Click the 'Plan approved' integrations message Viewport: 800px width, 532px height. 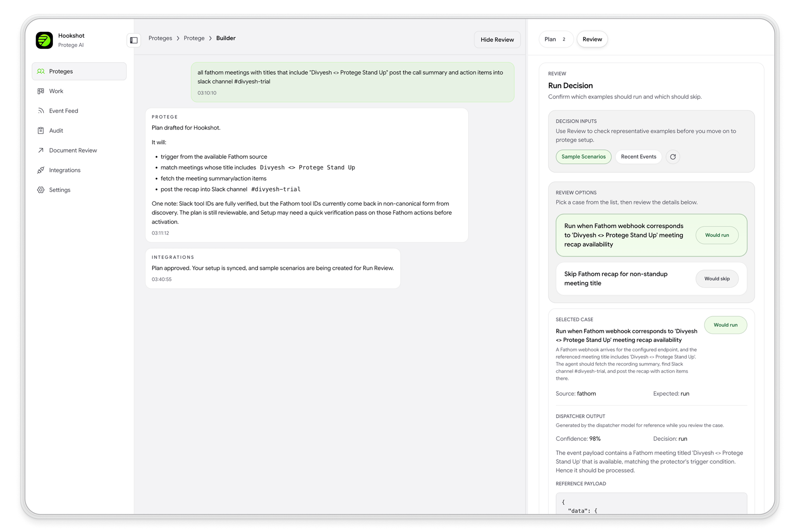[x=273, y=268]
